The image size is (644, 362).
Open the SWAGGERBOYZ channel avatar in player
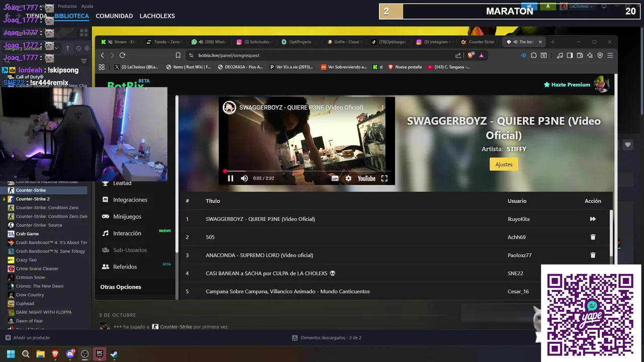coord(229,108)
